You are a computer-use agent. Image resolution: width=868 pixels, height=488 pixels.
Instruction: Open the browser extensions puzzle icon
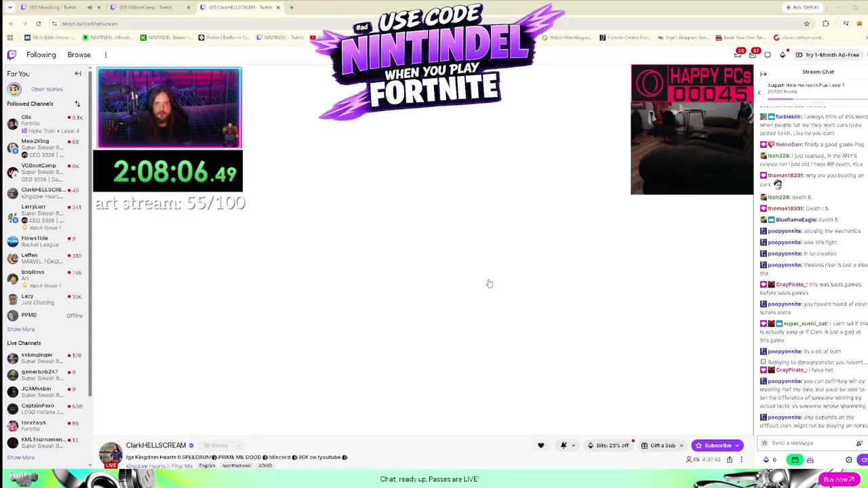[x=826, y=24]
